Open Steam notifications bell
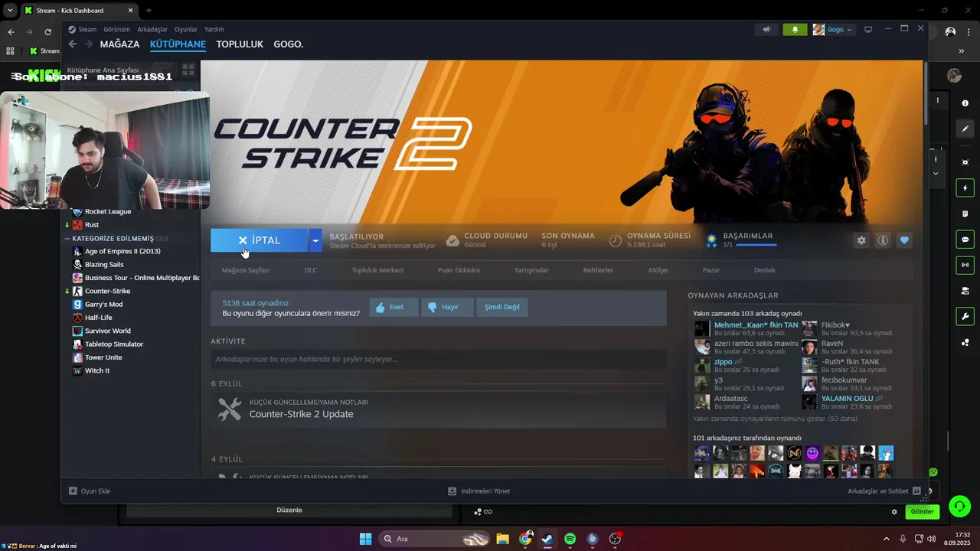The width and height of the screenshot is (980, 551). [795, 30]
